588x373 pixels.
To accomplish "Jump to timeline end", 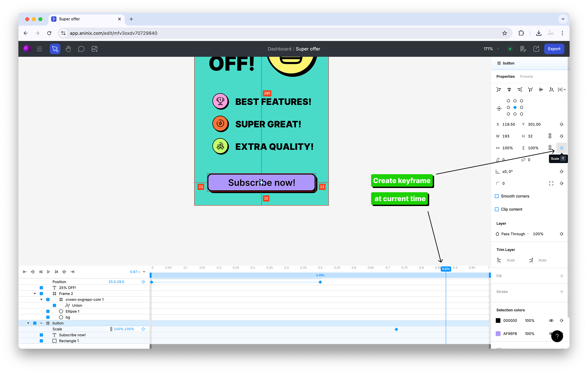I will (73, 272).
